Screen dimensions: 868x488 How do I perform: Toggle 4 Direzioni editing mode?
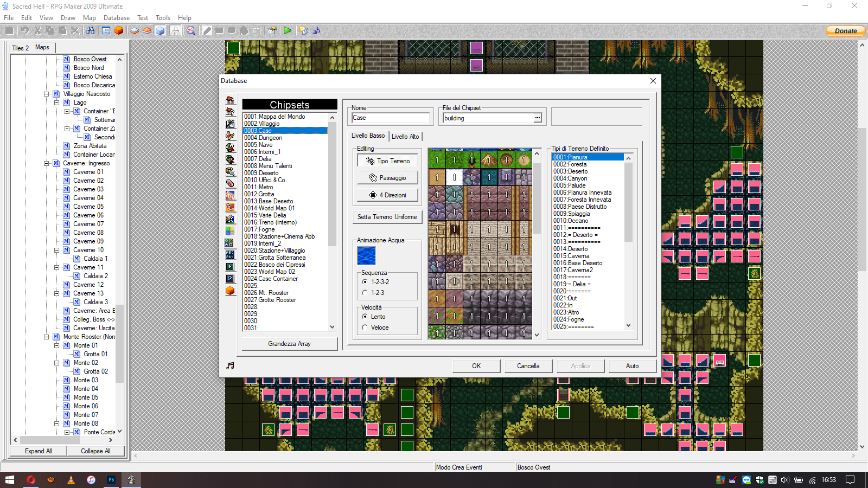(x=388, y=195)
